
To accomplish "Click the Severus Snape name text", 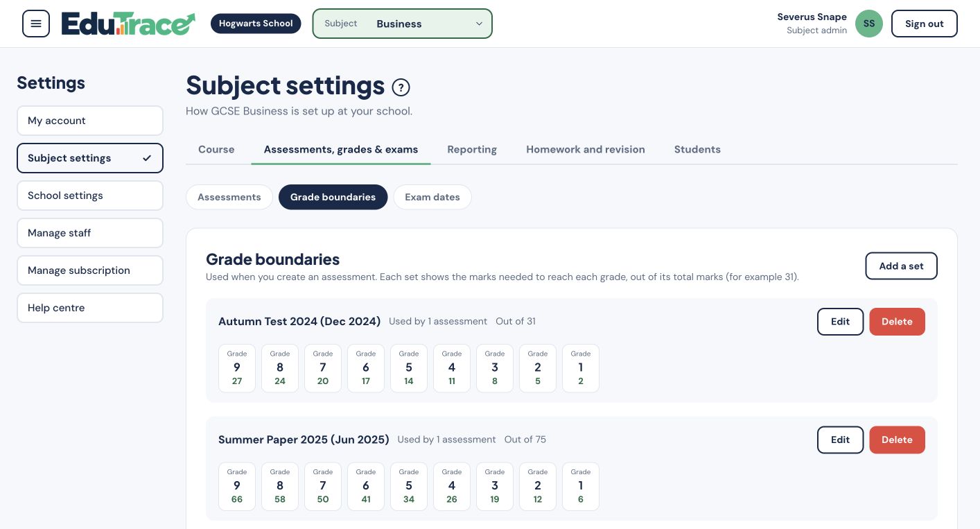I will 812,17.
